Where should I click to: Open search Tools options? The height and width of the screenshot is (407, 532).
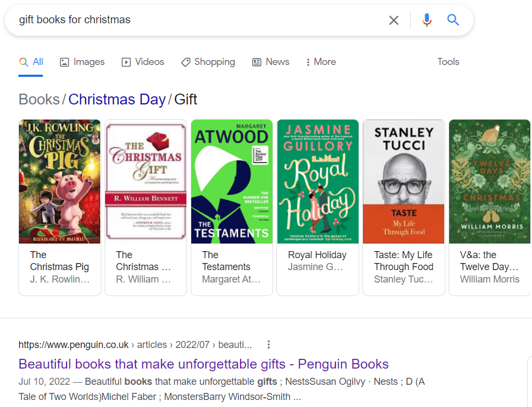[448, 62]
